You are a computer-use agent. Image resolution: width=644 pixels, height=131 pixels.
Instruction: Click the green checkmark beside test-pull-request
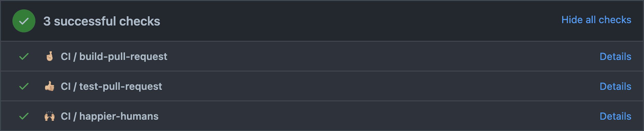(x=24, y=86)
